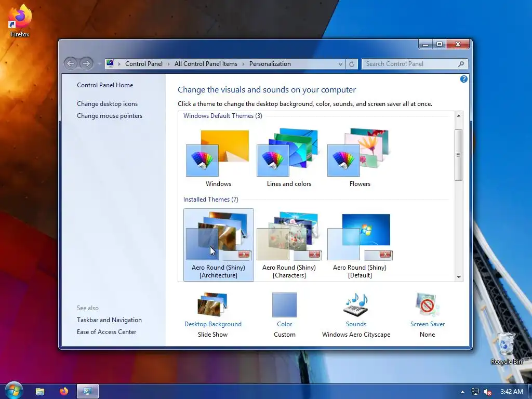Click the Sounds link text
Viewport: 532px width, 399px height.
click(x=356, y=324)
